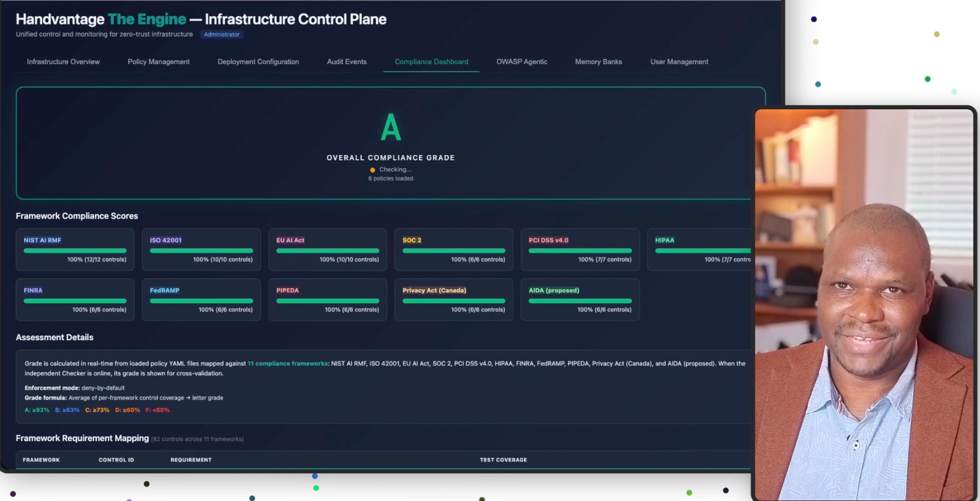Click the 'C: ≥73%' grade threshold

pos(97,410)
